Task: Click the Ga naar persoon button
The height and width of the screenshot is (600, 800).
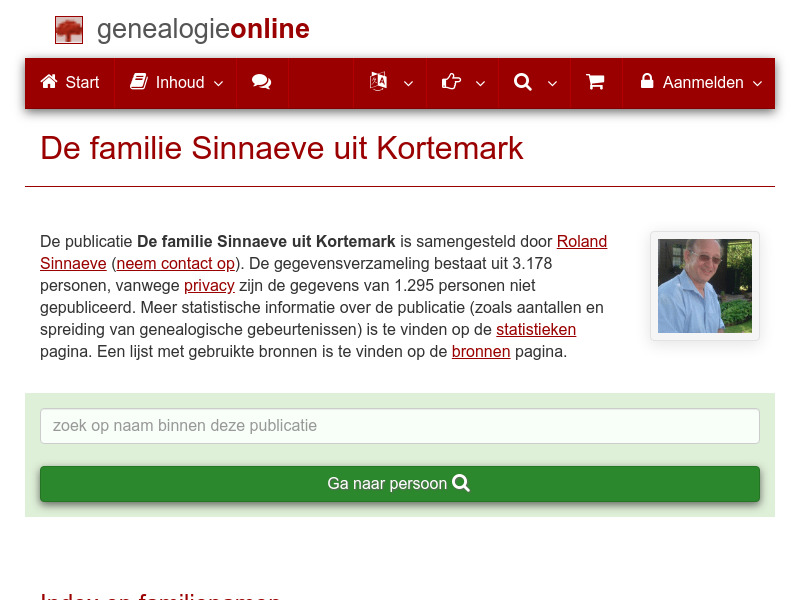Action: (400, 483)
